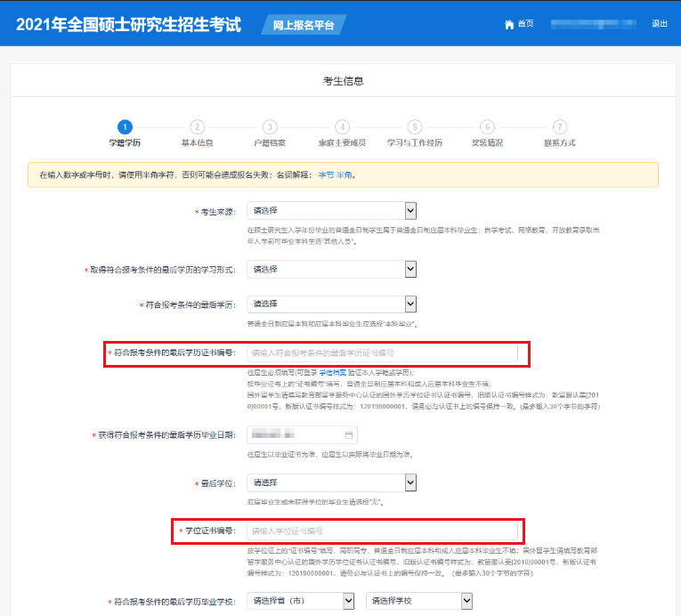Click the step 2 circle for 基本信息
Screen dimensions: 681x616
click(198, 127)
